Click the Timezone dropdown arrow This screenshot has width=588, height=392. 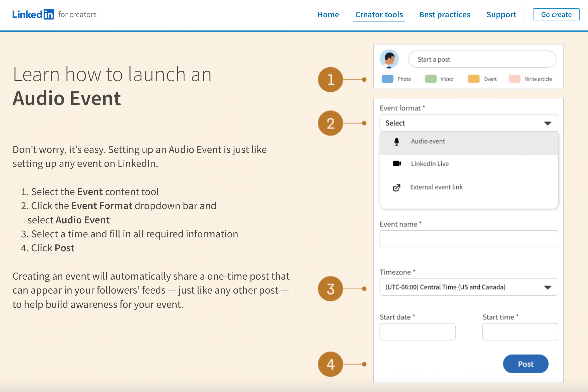(547, 287)
